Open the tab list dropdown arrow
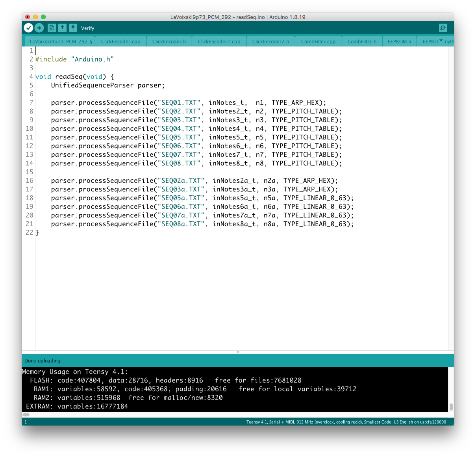476x457 pixels. coord(441,41)
